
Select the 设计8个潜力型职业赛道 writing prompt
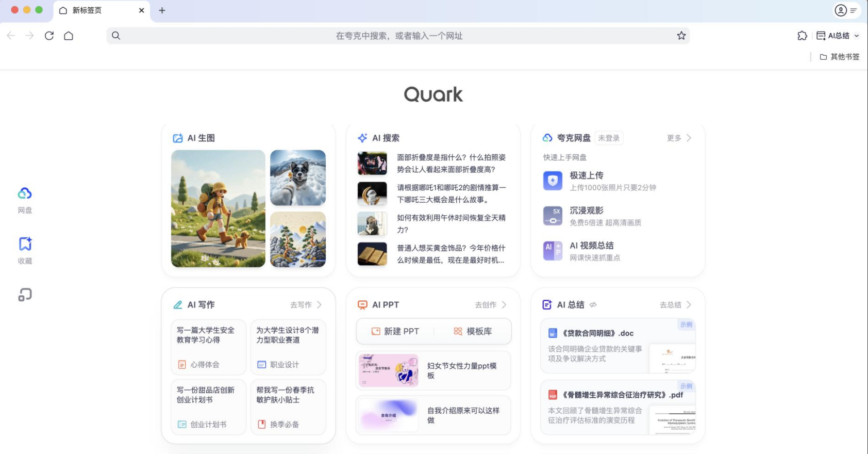288,347
